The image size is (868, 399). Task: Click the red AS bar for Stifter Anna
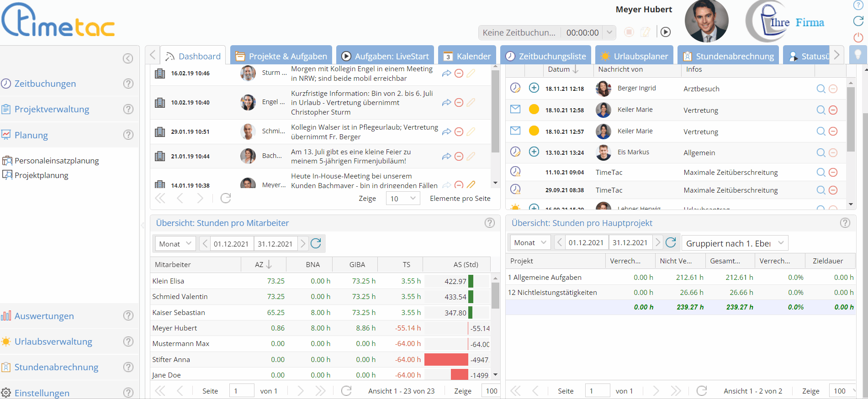[446, 360]
